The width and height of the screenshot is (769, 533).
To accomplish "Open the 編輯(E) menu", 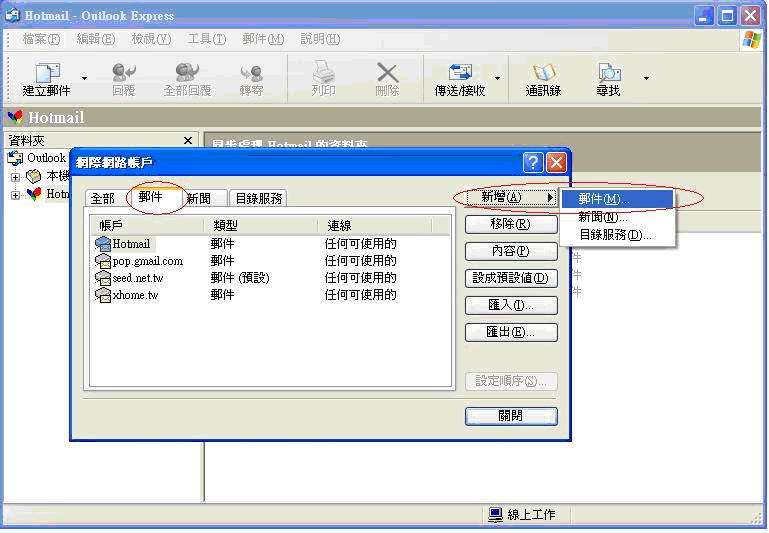I will click(96, 39).
